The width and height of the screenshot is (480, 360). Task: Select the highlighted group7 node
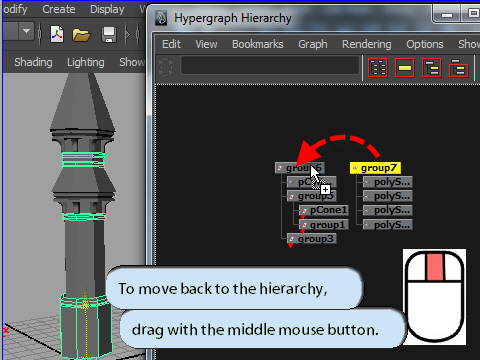[375, 168]
